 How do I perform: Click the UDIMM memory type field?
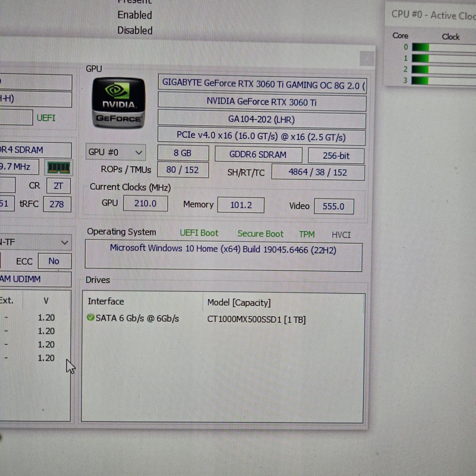[36, 279]
